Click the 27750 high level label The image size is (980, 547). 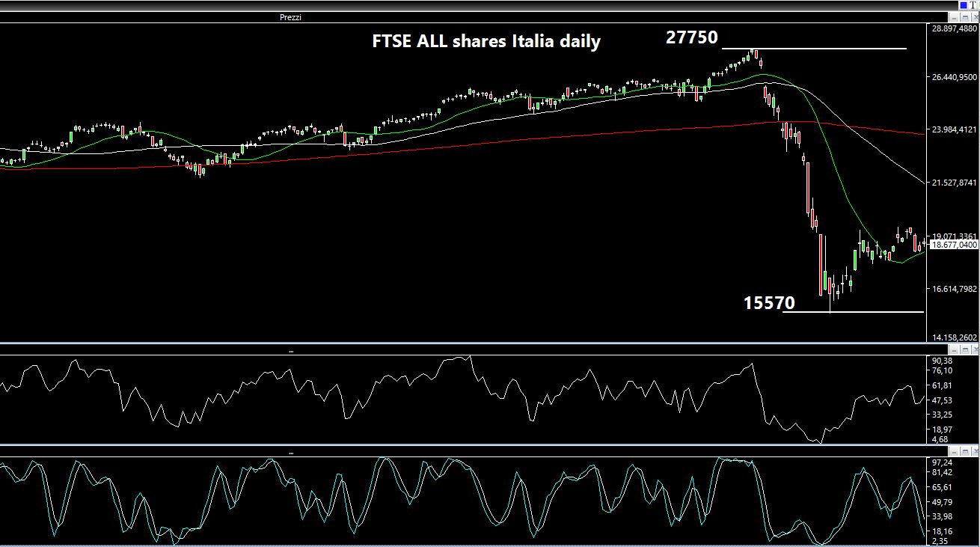pyautogui.click(x=692, y=37)
